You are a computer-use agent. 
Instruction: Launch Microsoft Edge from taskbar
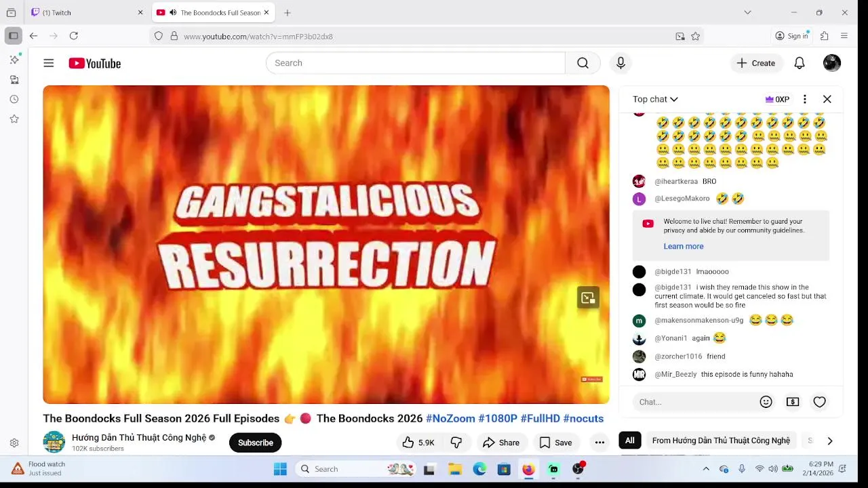[479, 469]
